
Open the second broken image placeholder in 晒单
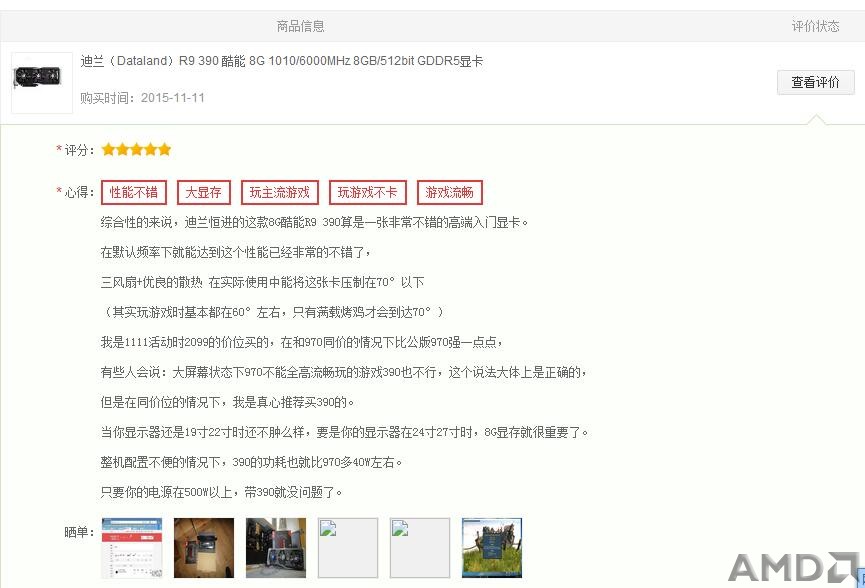pos(420,548)
